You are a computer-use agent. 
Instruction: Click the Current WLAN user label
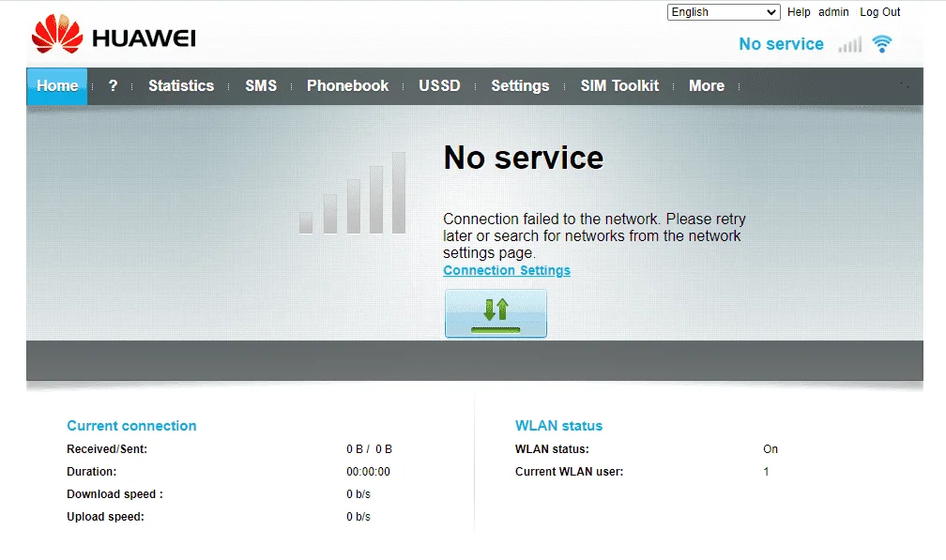click(569, 472)
